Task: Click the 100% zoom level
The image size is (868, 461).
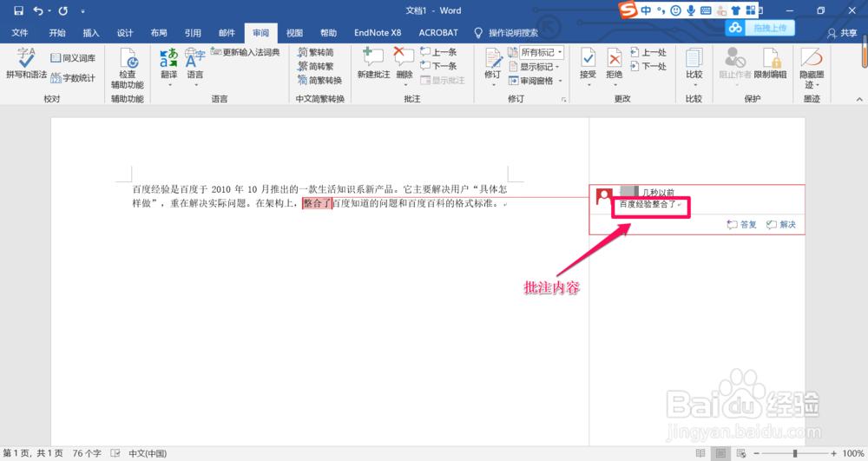Action: 853,453
